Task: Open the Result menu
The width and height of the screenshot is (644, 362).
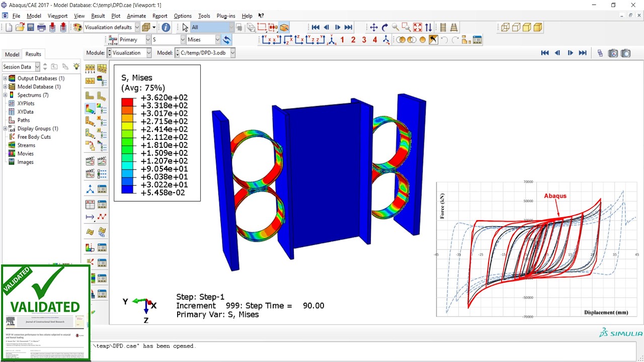Action: (x=98, y=16)
